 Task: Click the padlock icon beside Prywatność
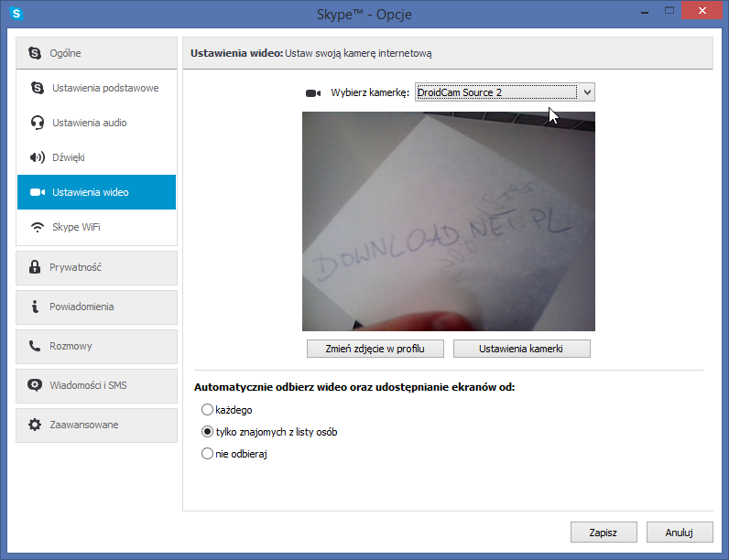click(x=35, y=267)
